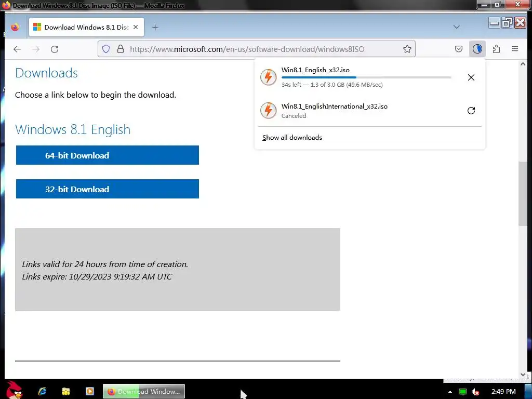Start the 64-bit Download
532x399 pixels.
click(107, 155)
